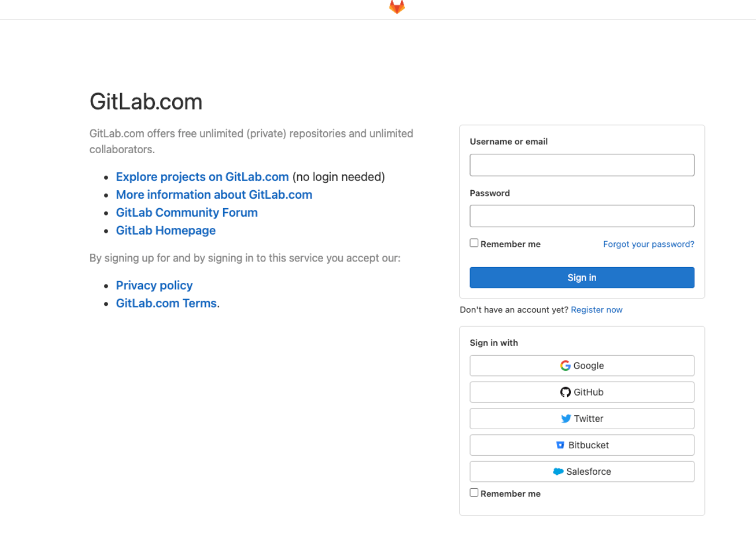
Task: Sign in with GitHub
Action: (582, 392)
